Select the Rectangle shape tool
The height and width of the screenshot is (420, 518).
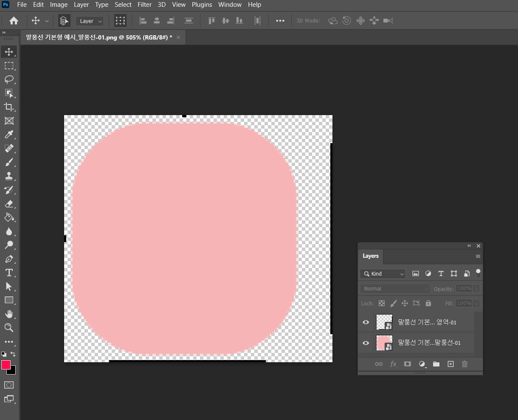pyautogui.click(x=9, y=300)
